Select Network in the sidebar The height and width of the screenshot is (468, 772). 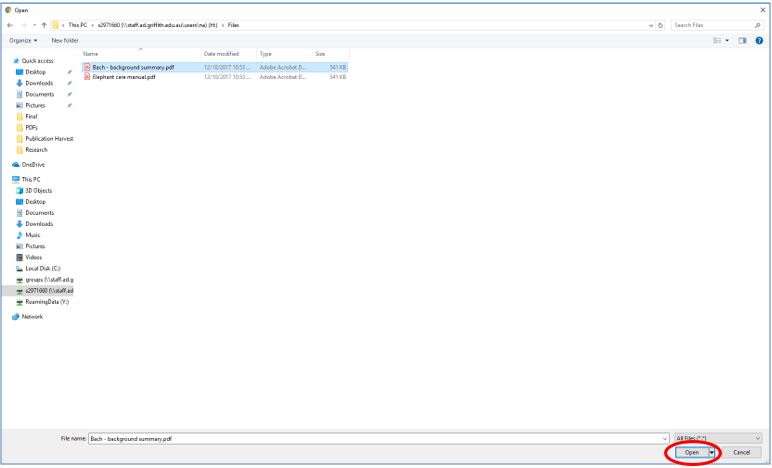coord(32,316)
